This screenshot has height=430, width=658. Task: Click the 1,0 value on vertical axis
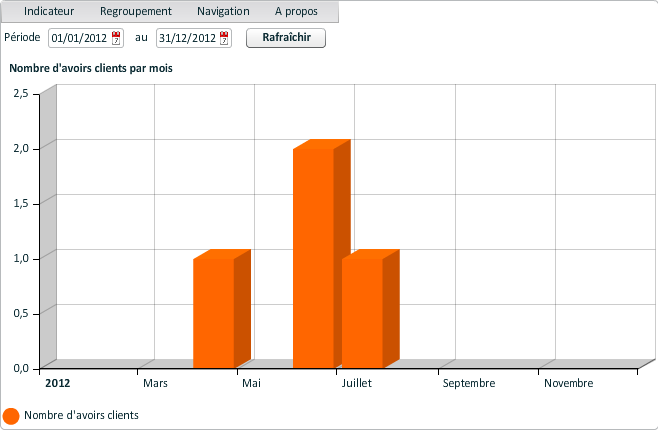click(21, 258)
